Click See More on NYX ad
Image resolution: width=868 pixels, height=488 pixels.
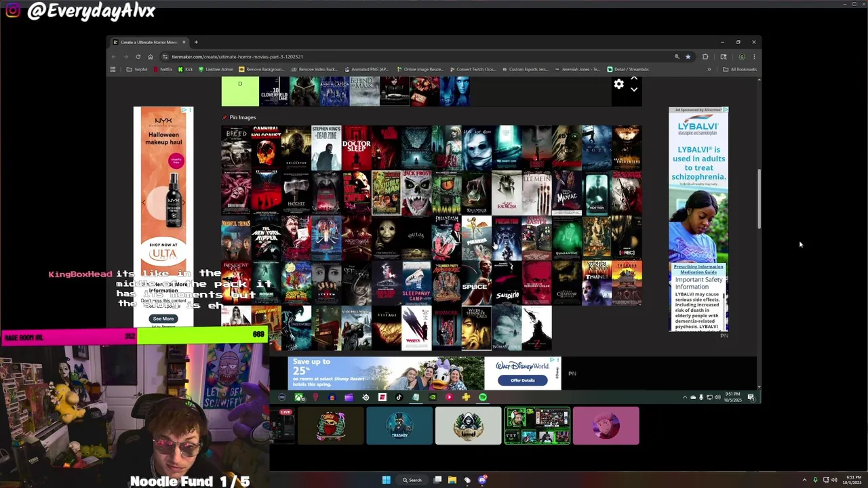[163, 319]
